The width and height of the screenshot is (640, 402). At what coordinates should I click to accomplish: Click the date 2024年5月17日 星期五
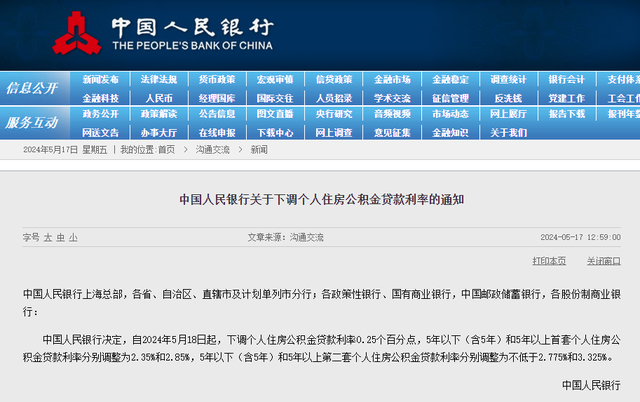(x=65, y=150)
